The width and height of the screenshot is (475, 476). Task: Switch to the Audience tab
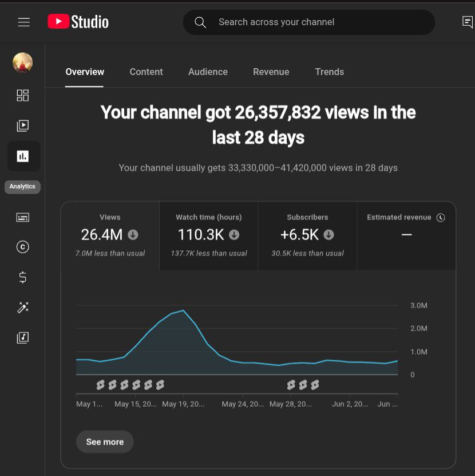(x=208, y=72)
